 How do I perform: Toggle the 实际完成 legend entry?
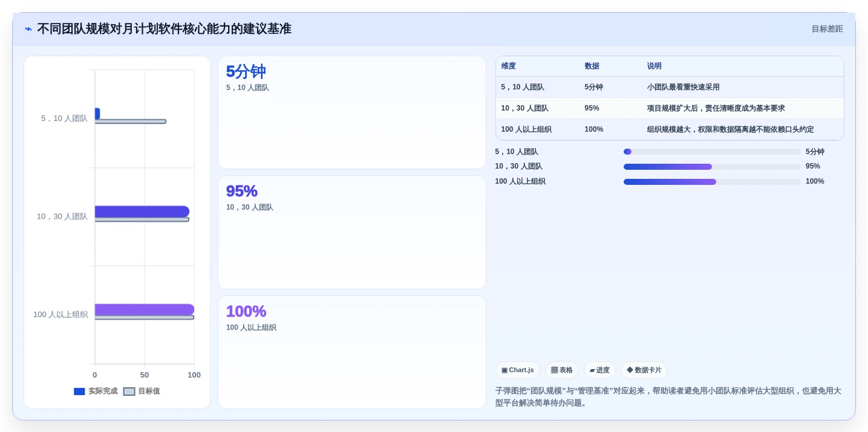(96, 391)
